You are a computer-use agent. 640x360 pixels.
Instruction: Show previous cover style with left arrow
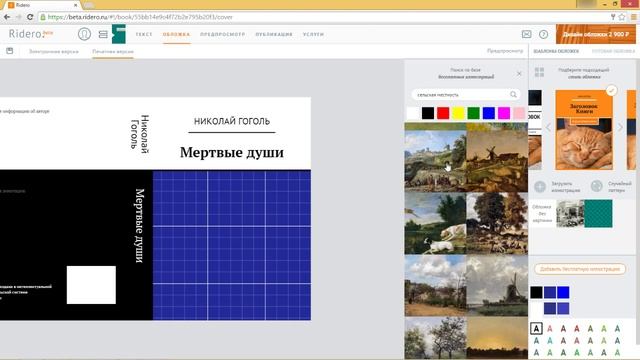548,127
